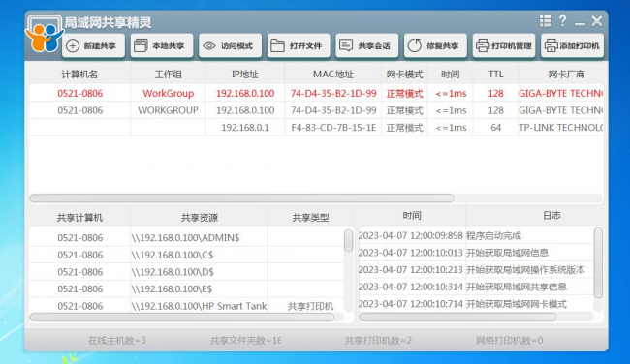Click the 共享类型 column header
This screenshot has height=364, width=630.
[x=310, y=218]
